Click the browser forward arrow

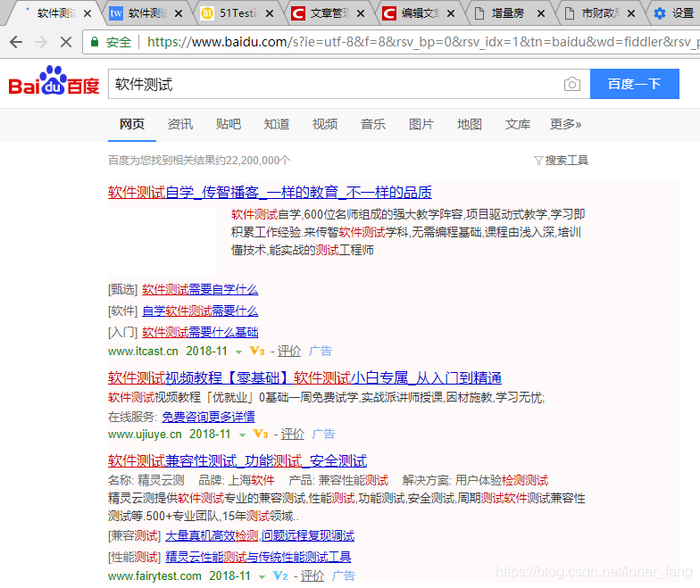tap(41, 42)
